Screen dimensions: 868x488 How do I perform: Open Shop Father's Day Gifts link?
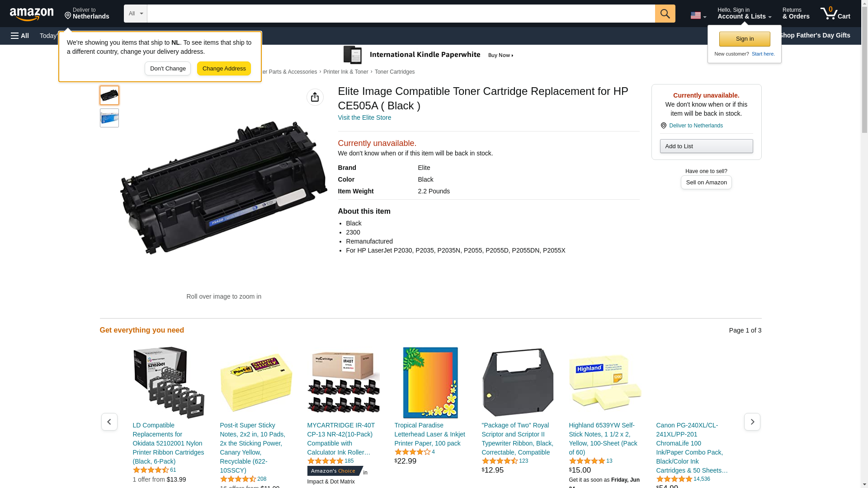pos(815,35)
